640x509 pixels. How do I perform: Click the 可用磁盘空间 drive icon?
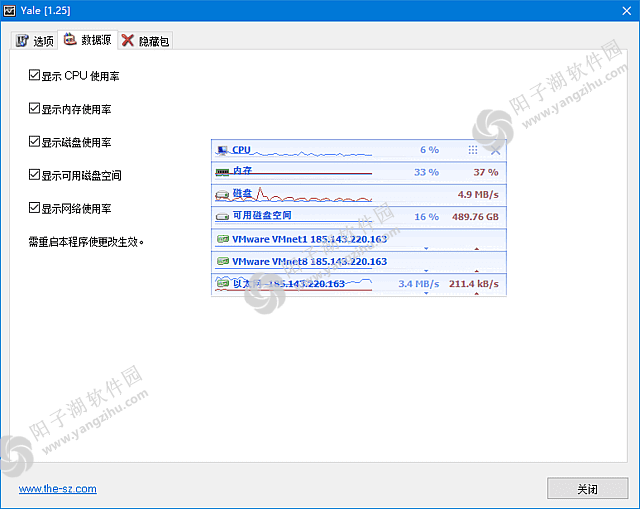[222, 216]
